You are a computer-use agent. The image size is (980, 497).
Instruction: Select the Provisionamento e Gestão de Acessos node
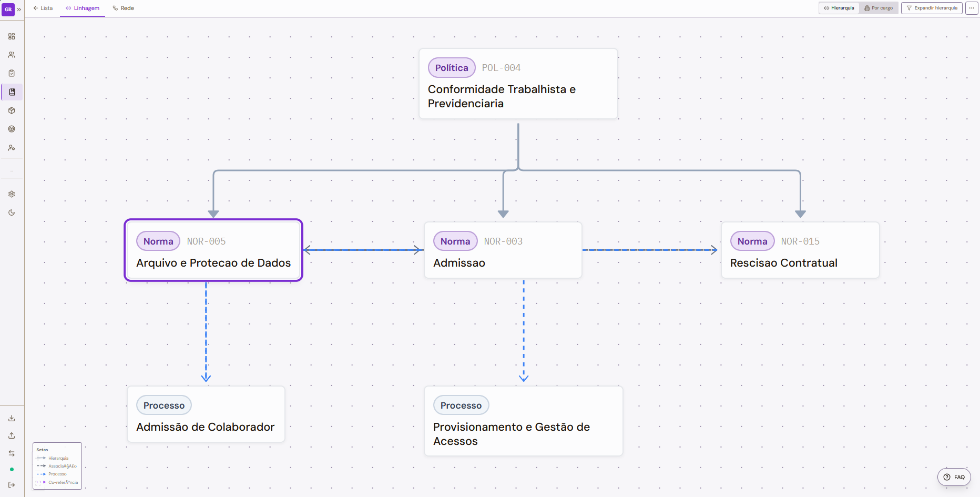[524, 421]
